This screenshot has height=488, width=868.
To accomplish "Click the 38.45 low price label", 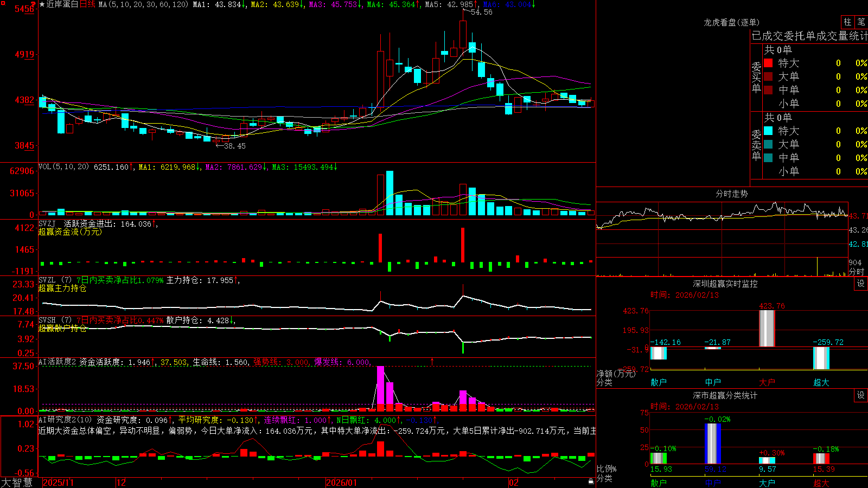I will (x=235, y=146).
